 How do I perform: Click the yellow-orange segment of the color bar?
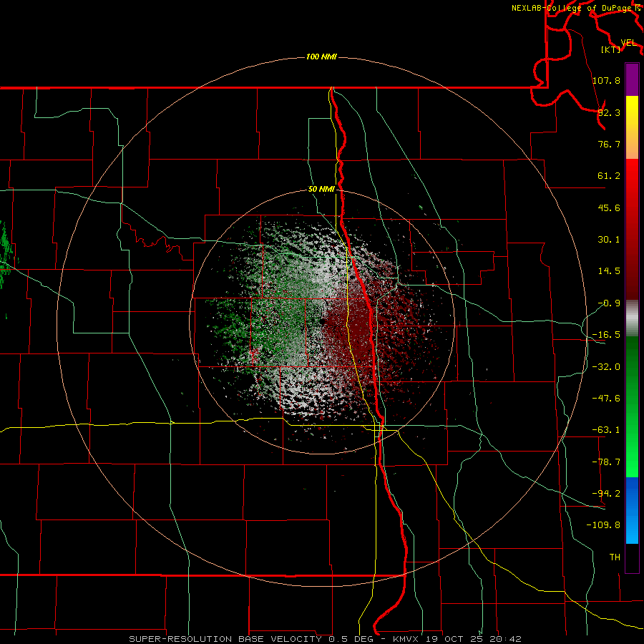[632, 127]
